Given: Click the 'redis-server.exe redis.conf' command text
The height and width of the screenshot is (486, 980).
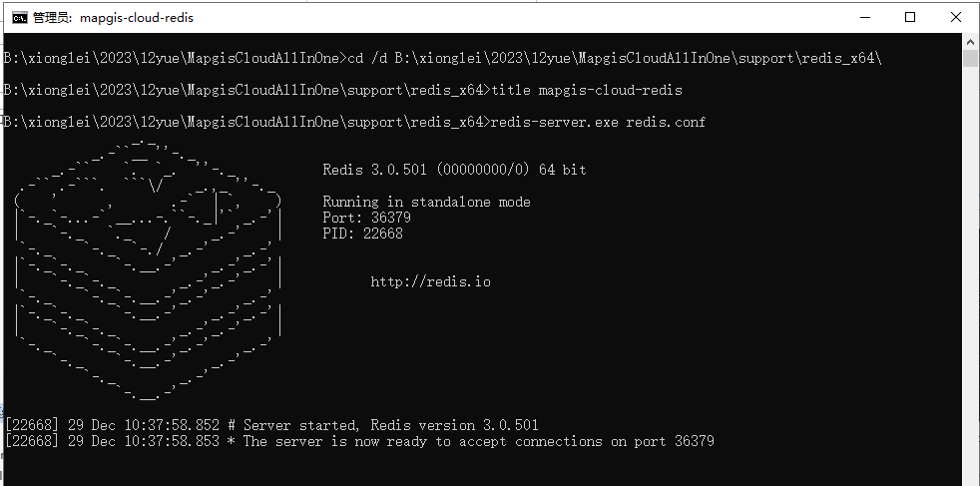Looking at the screenshot, I should 598,122.
